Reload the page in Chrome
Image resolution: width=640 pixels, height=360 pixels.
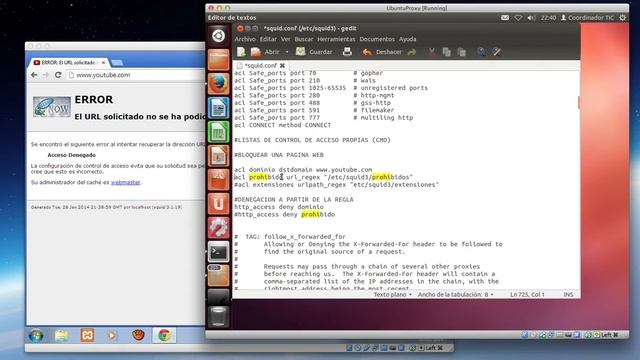click(x=58, y=75)
